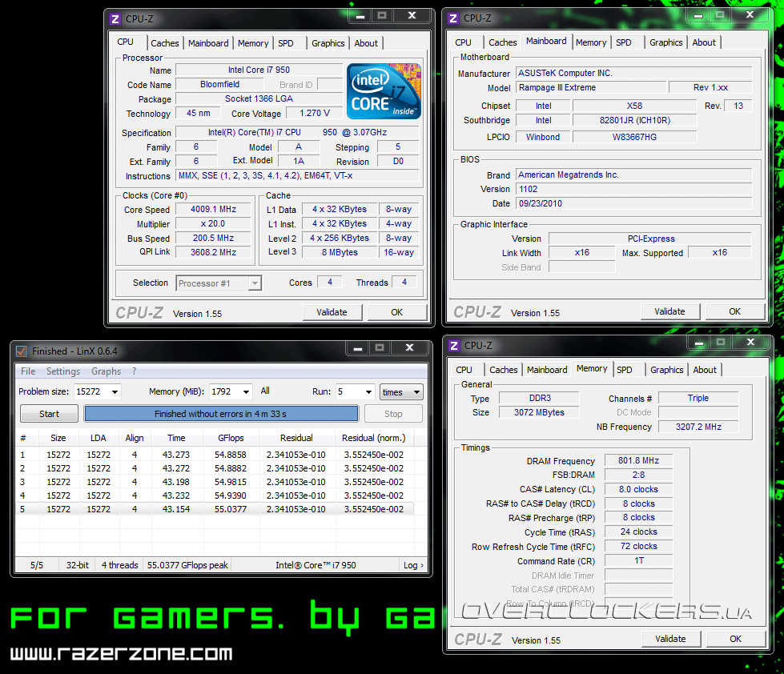Expand the Memory (MiB) dropdown in LinX
Screen dimensions: 784x674
click(x=246, y=392)
